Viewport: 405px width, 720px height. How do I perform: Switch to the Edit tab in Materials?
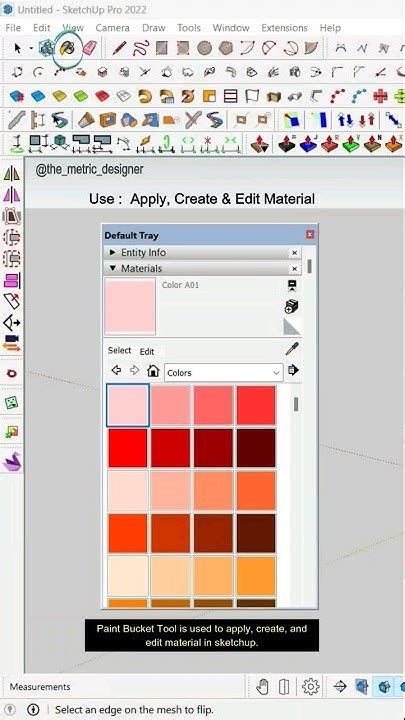(147, 352)
